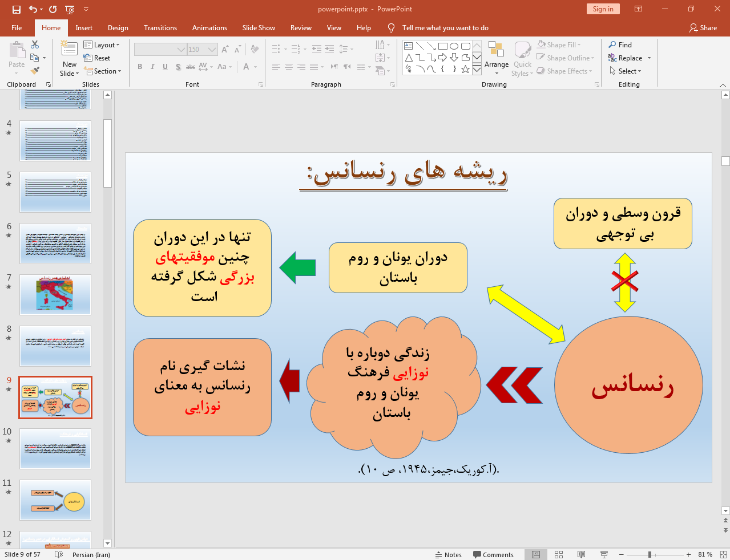Open the Section dropdown menu
730x560 pixels.
(103, 71)
